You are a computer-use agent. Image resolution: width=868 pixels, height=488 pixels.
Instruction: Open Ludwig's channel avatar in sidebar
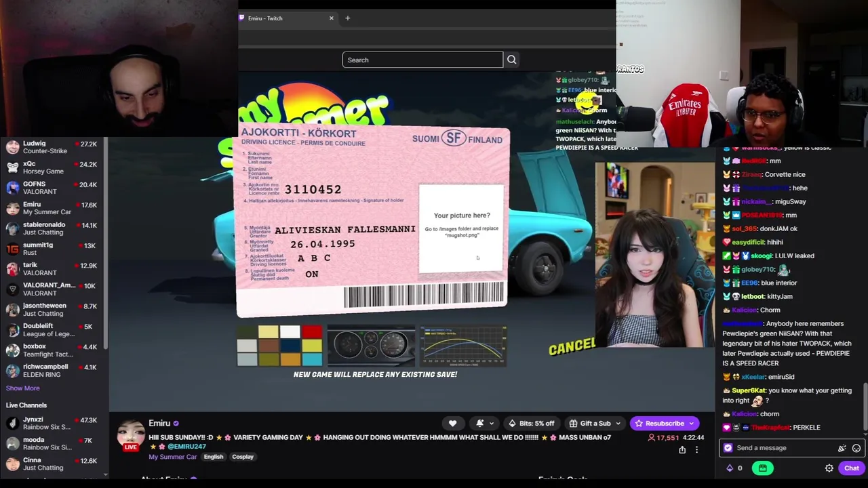point(12,147)
